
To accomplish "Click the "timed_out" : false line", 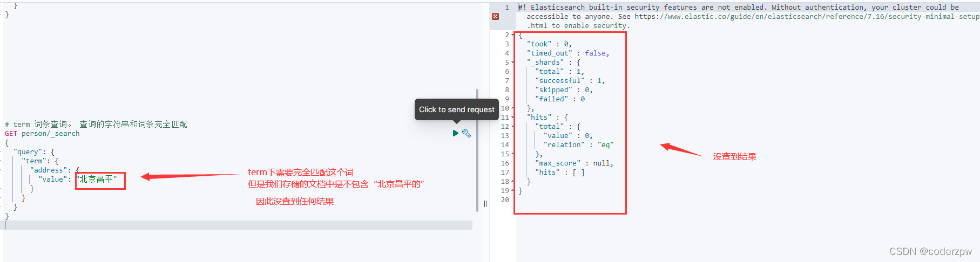I will [x=568, y=53].
